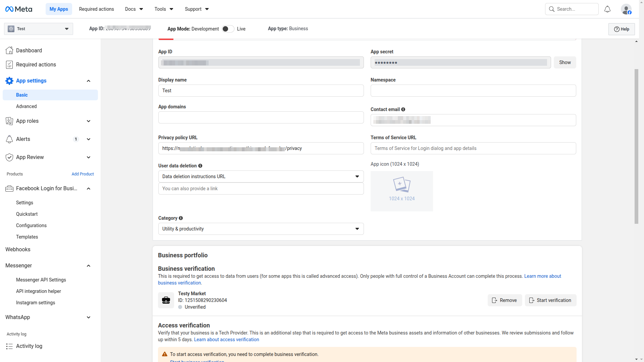Open Learn about access verification link
The height and width of the screenshot is (362, 644).
click(226, 340)
